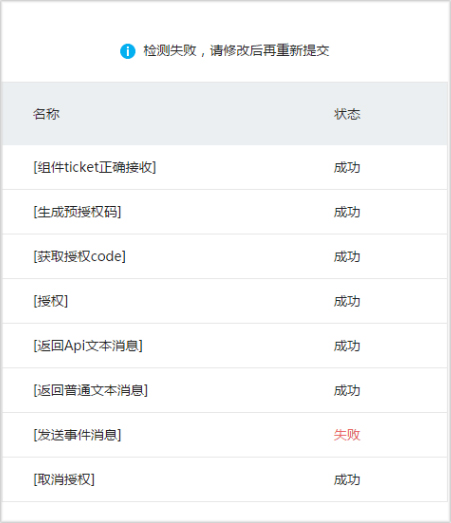
Task: Click 成功 status for 授权 row
Action: [x=347, y=301]
